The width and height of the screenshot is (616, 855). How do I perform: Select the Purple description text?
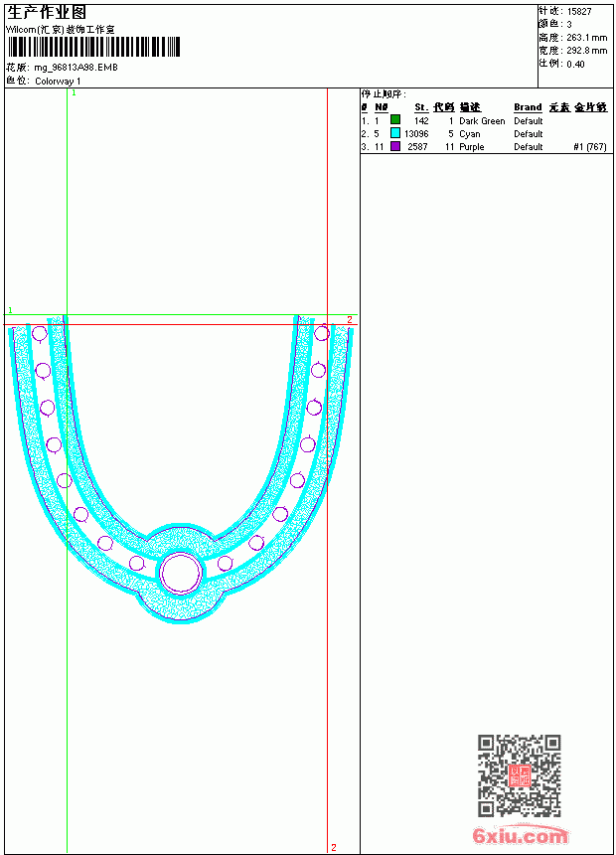click(472, 147)
